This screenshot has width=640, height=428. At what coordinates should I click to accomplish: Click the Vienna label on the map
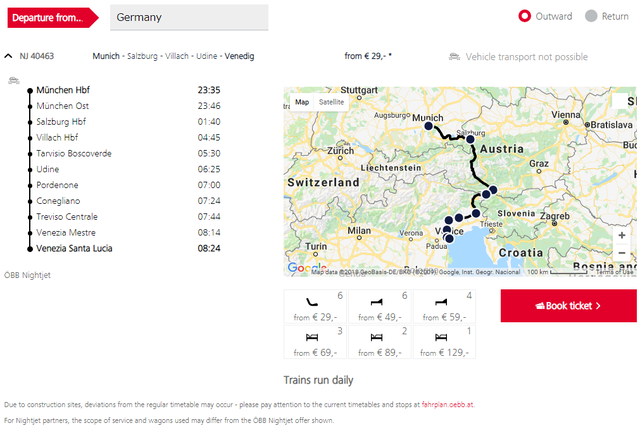(566, 115)
